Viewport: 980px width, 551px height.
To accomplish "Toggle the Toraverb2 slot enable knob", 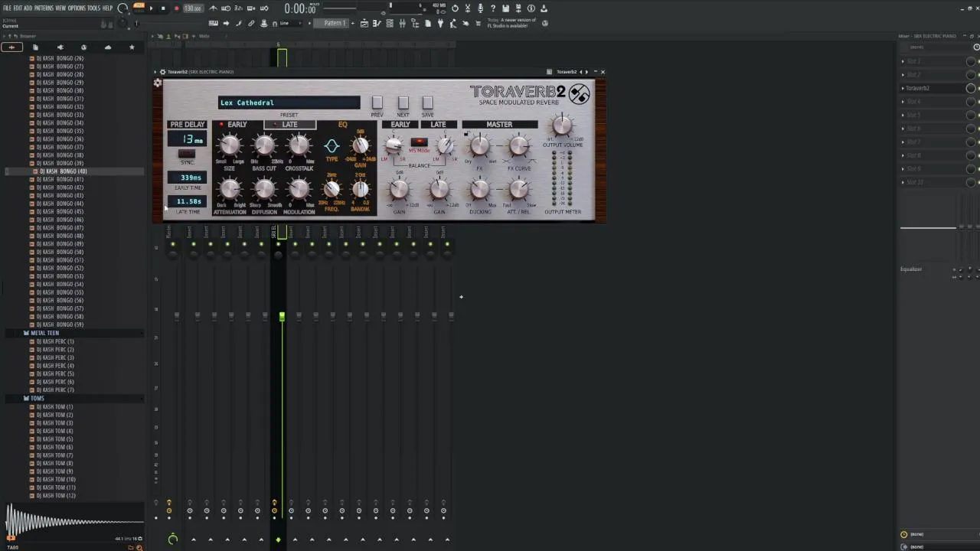I will coord(971,88).
